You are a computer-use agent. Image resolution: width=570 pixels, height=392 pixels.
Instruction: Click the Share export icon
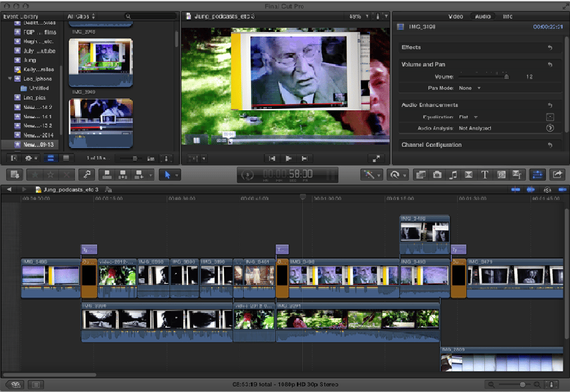coord(557,175)
